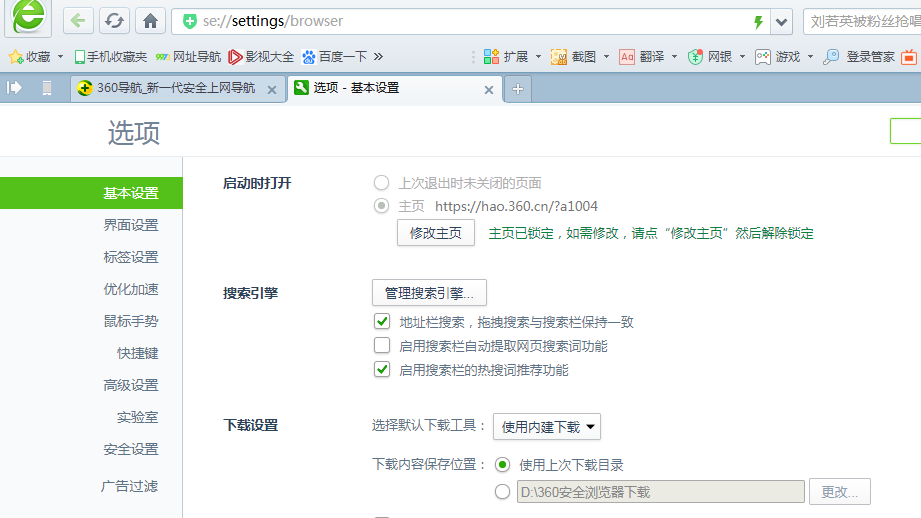Select the custom download path radio button

pyautogui.click(x=502, y=492)
